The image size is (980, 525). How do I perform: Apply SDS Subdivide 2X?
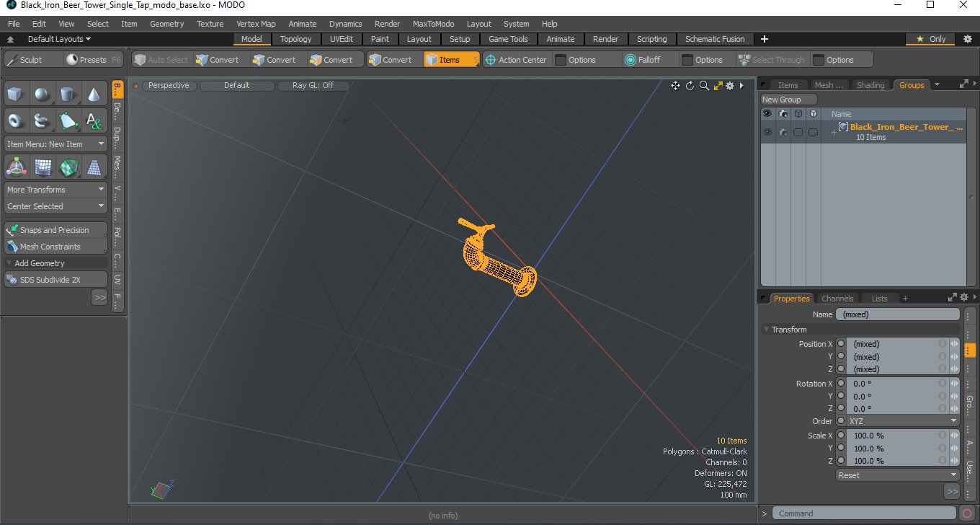pyautogui.click(x=56, y=280)
